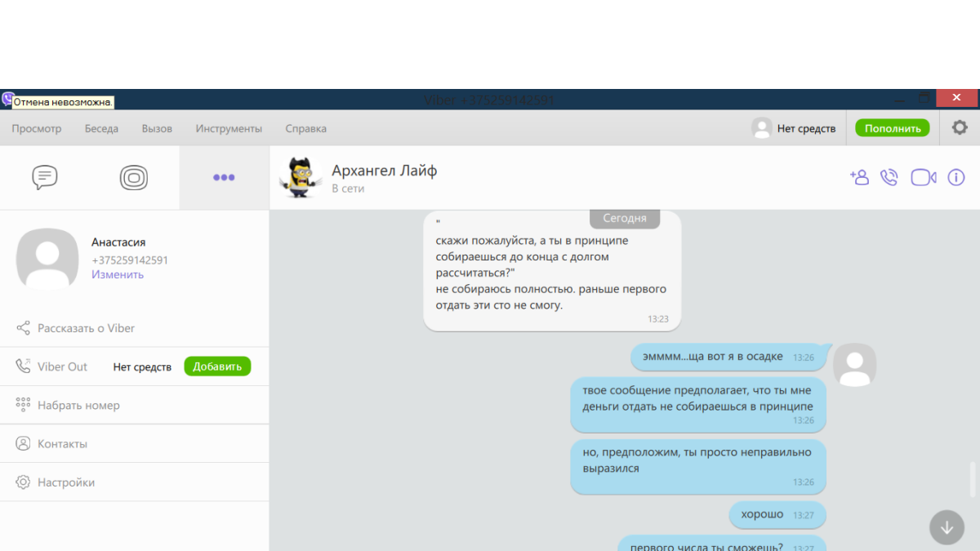Click the Viber Out phone icon
Viewport: 980px width, 551px height.
pos(23,367)
